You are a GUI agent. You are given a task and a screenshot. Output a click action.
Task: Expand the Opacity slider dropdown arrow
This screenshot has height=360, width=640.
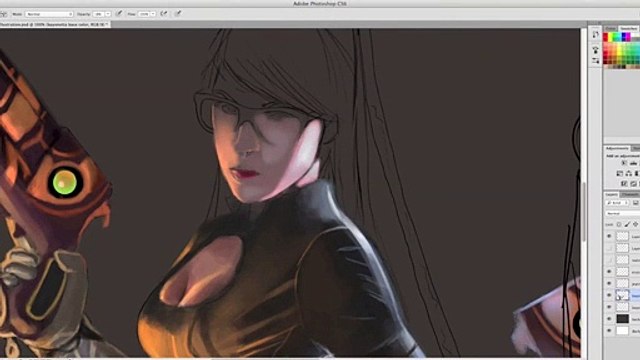(108, 14)
